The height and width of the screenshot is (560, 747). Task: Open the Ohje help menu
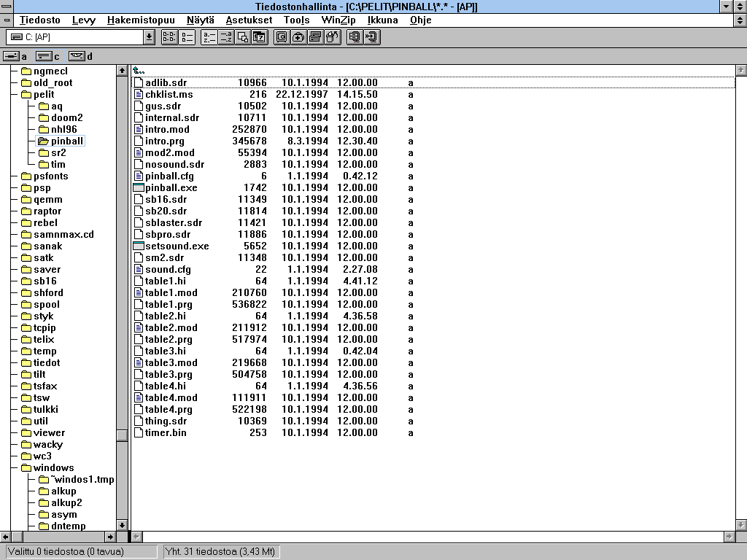click(420, 20)
